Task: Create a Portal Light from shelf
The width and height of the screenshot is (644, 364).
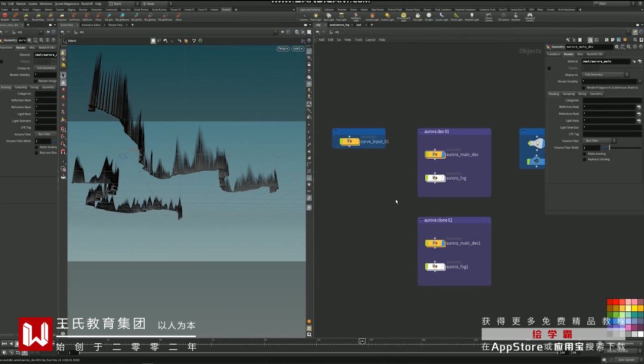Action: [456, 17]
